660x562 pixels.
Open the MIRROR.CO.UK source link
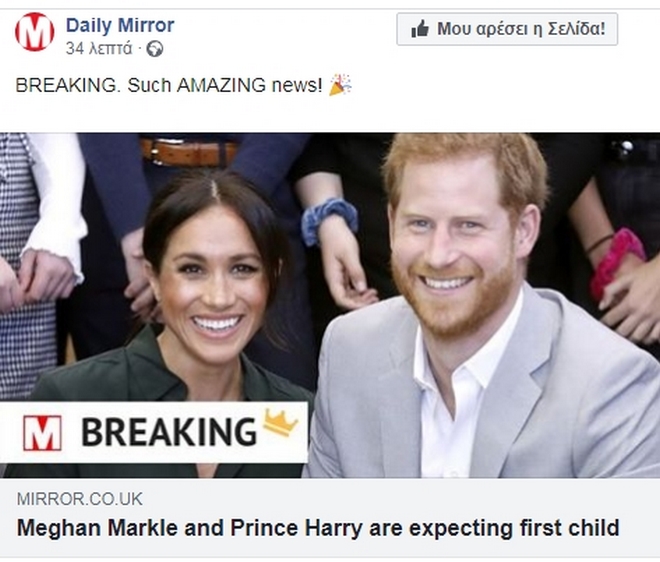click(80, 499)
